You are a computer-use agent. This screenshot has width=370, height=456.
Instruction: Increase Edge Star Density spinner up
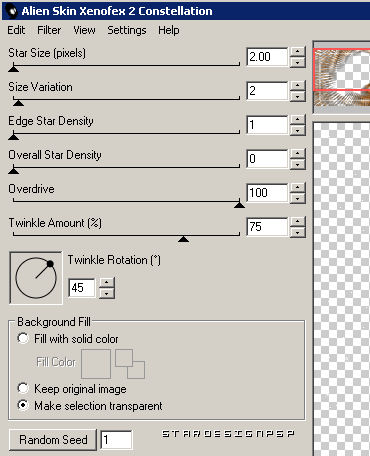coord(297,120)
